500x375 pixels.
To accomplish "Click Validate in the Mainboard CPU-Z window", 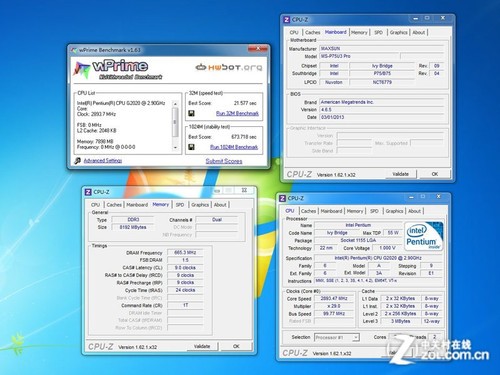I will tap(400, 174).
